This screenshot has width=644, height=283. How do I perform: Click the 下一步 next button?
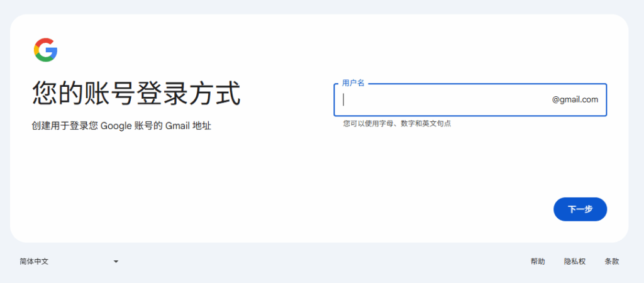(x=580, y=209)
